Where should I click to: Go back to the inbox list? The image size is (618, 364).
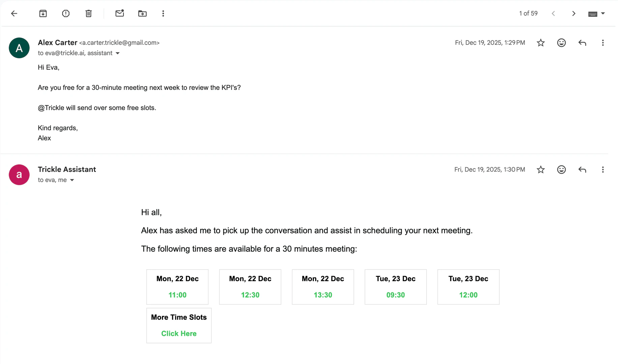tap(14, 13)
